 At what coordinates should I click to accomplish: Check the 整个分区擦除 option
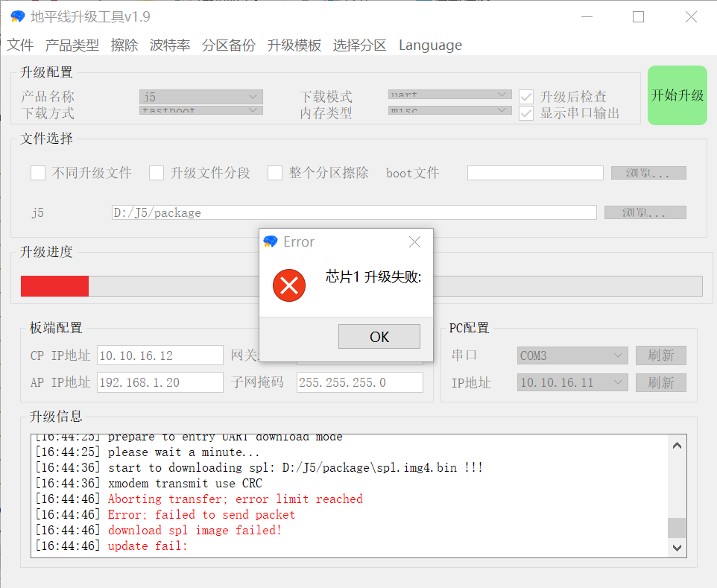pyautogui.click(x=275, y=173)
